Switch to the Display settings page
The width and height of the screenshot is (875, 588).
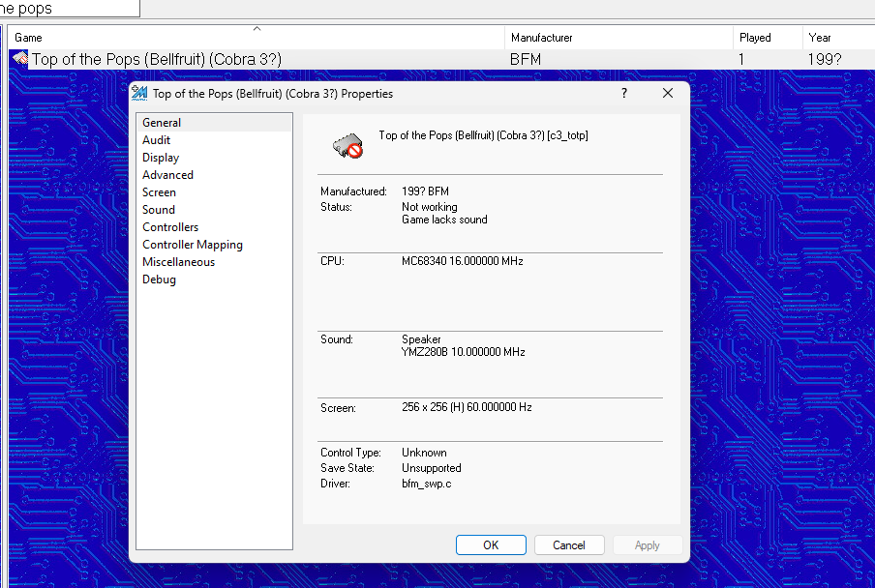161,158
